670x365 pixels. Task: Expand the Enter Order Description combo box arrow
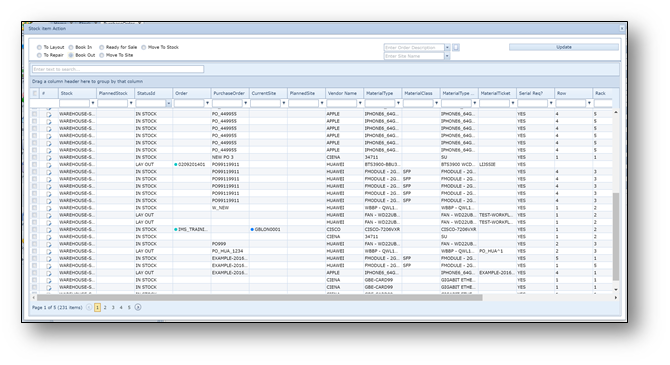point(447,47)
